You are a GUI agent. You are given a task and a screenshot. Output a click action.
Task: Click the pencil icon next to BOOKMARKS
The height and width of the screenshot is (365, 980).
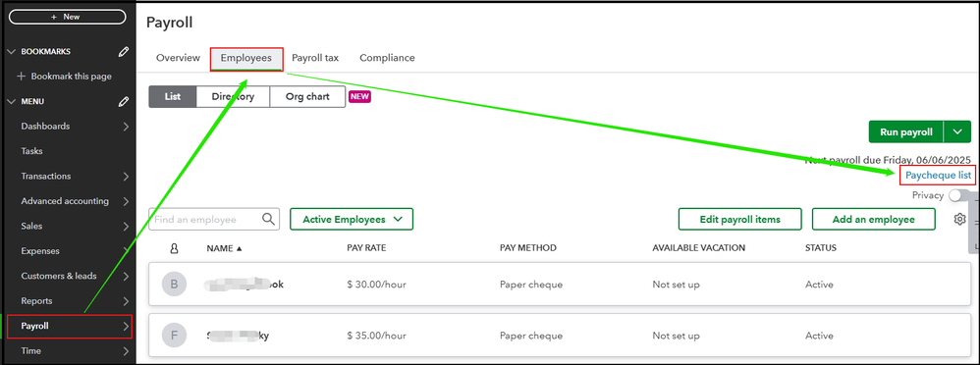click(124, 51)
